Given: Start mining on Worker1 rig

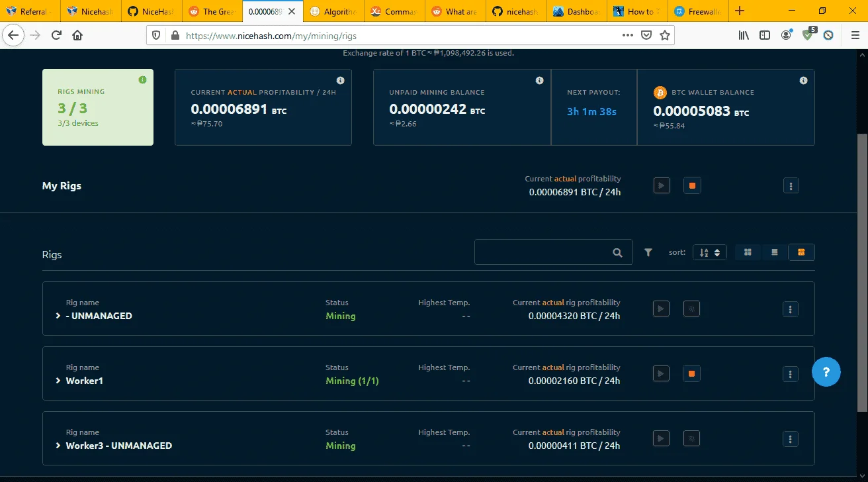Looking at the screenshot, I should click(x=662, y=373).
